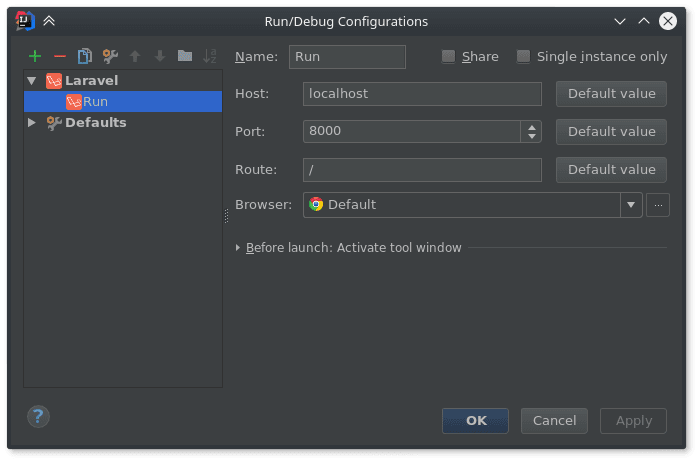Click the Remove Configuration minus icon
Screen dimensions: 699x462
tap(60, 56)
